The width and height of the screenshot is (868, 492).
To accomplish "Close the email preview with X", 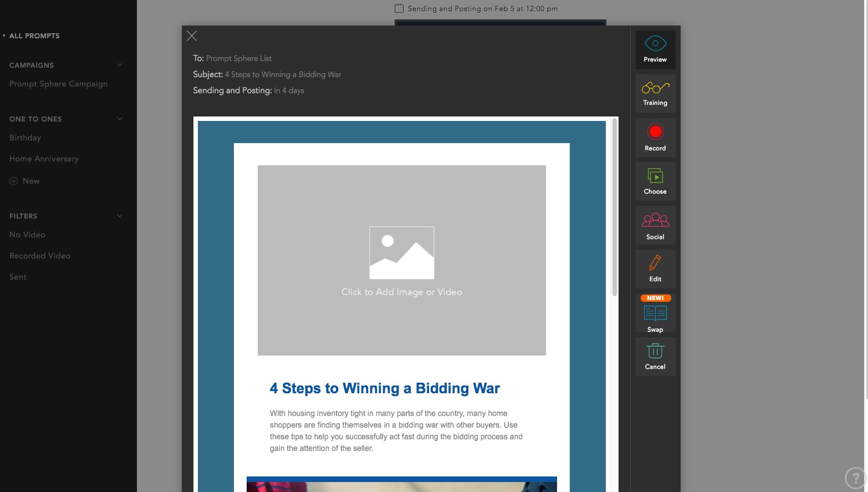I will click(x=192, y=36).
